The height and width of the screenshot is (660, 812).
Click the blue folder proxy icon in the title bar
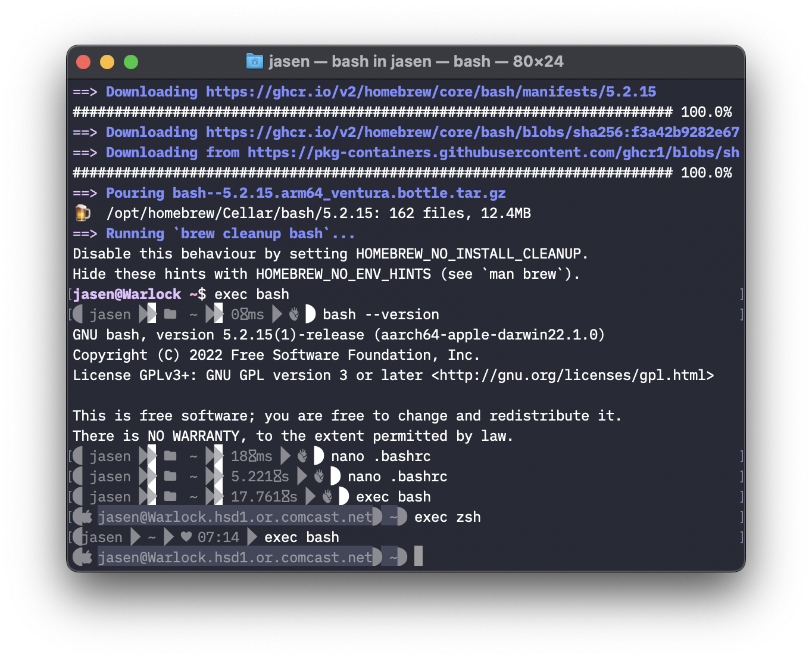tap(254, 61)
